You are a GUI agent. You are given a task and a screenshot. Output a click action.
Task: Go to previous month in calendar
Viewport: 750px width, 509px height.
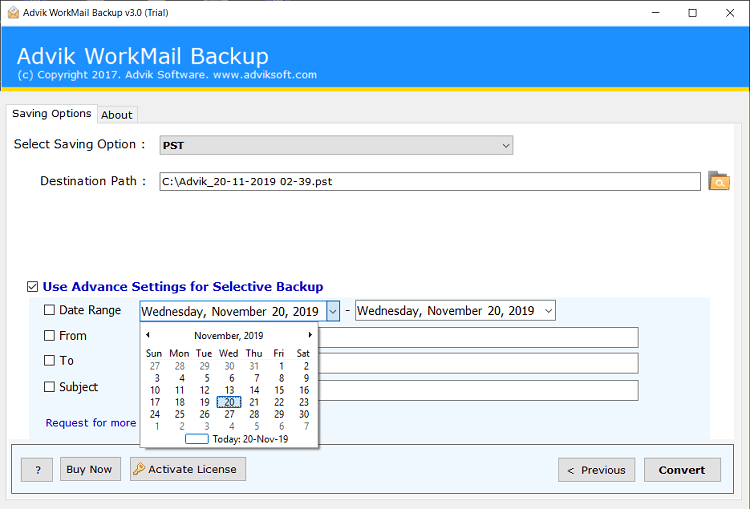[x=148, y=335]
